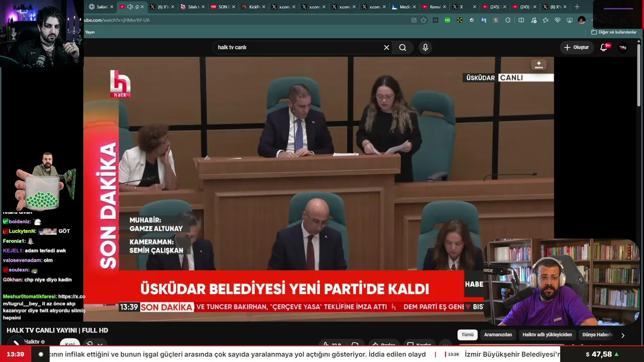The image size is (644, 362).
Task: Click the Halk TV live video player
Action: 318,189
